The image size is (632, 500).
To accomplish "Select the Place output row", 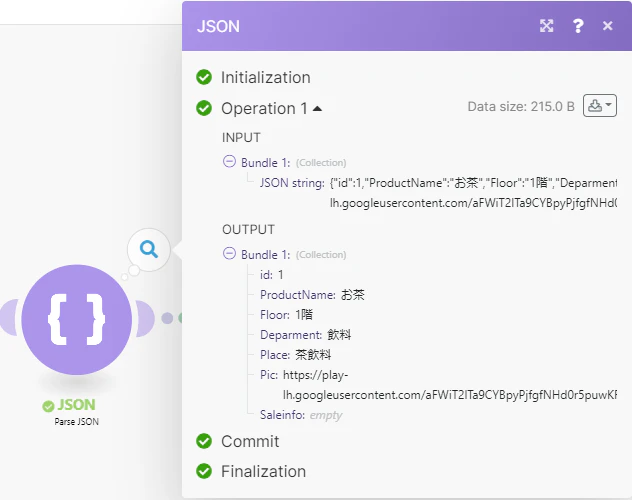I will click(x=295, y=355).
